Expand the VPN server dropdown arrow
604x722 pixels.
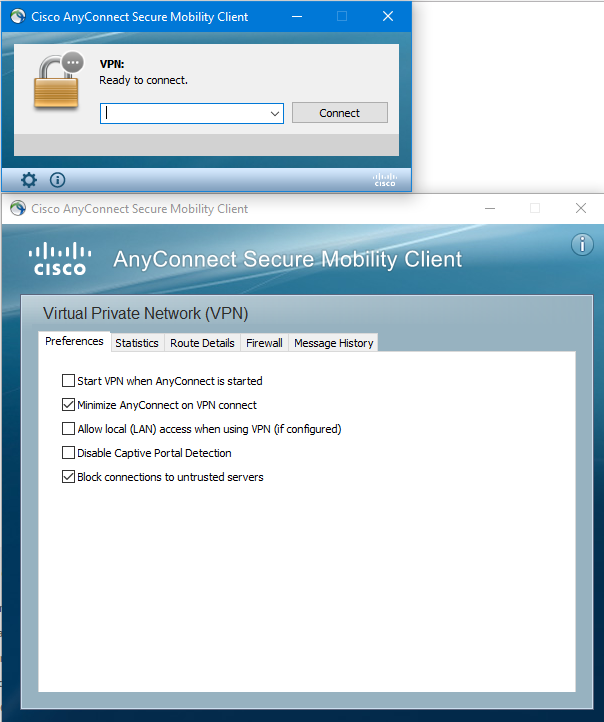(x=275, y=114)
